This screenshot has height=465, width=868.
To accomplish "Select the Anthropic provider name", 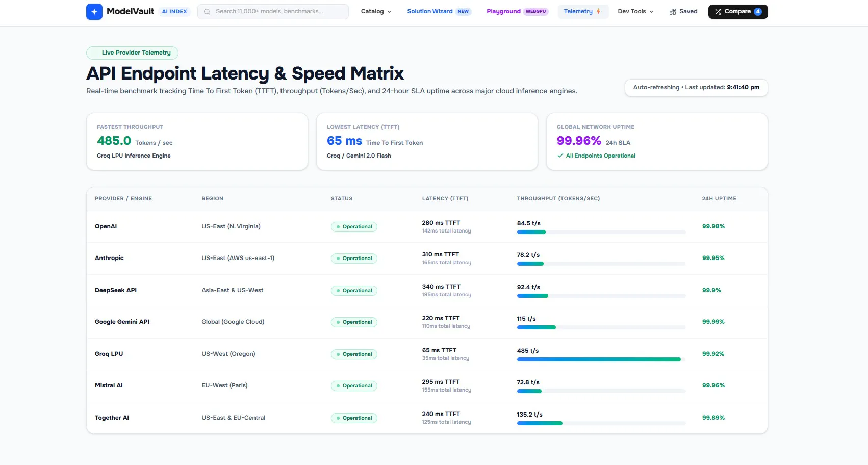I will click(109, 258).
